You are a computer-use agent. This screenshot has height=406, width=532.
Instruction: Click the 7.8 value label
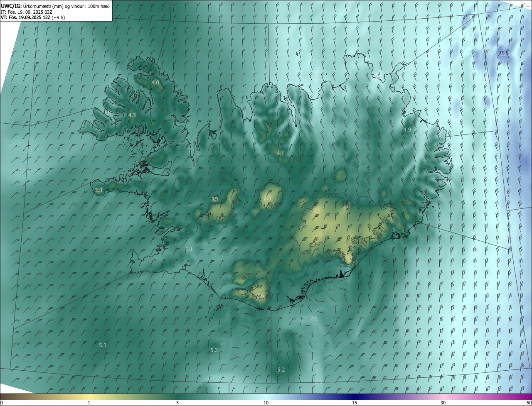(108, 113)
